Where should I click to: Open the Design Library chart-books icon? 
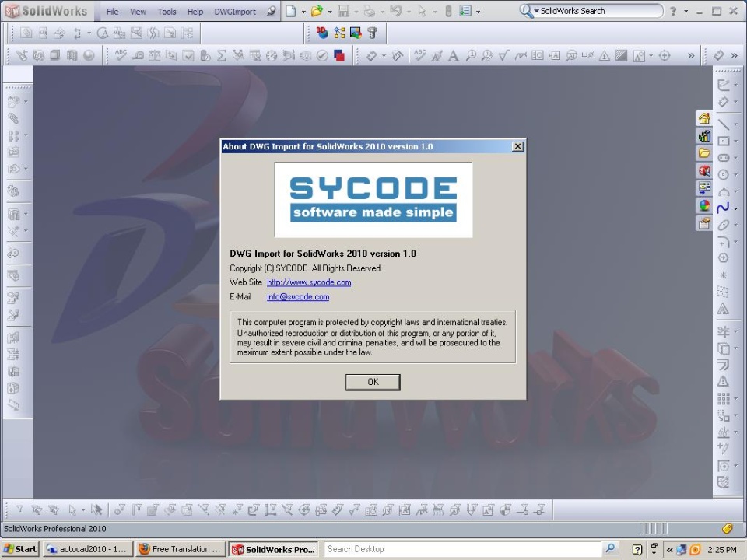(704, 135)
